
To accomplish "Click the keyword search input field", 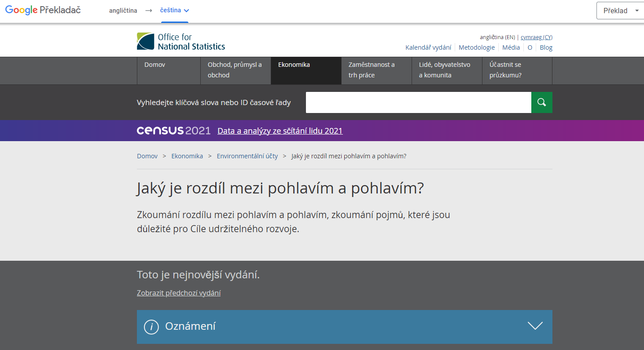I will (x=418, y=102).
